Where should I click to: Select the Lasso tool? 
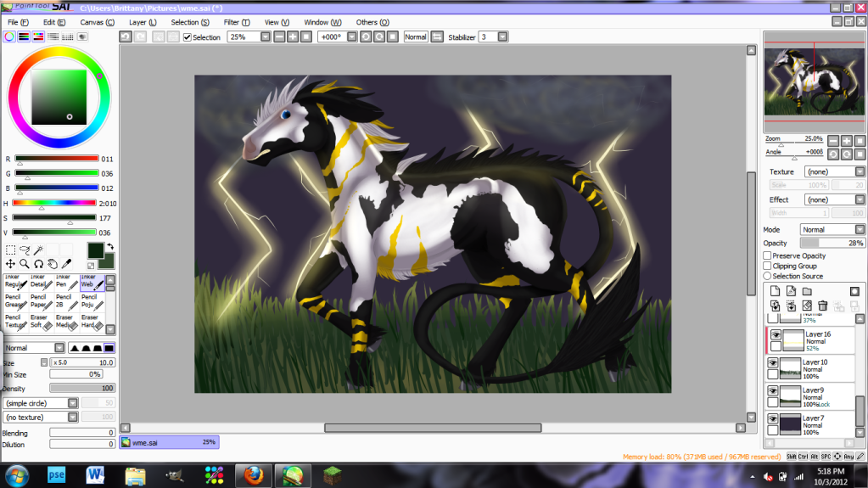[x=25, y=250]
